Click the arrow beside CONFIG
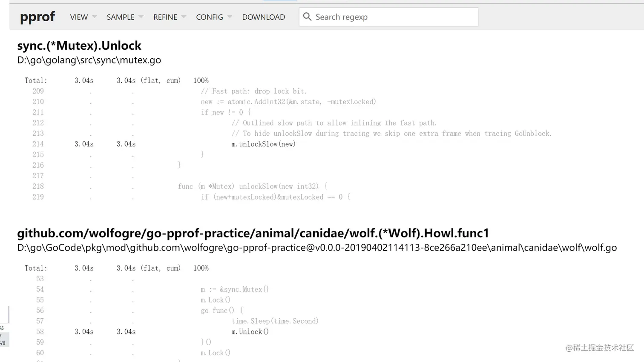The height and width of the screenshot is (362, 644). pos(230,17)
